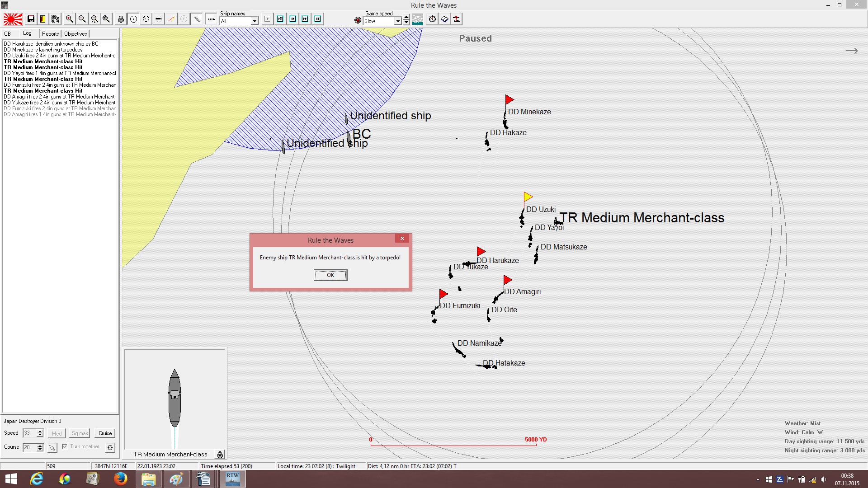Click the padlock icon beside TR Medium Merchant-class
This screenshot has width=868, height=488.
tap(220, 455)
